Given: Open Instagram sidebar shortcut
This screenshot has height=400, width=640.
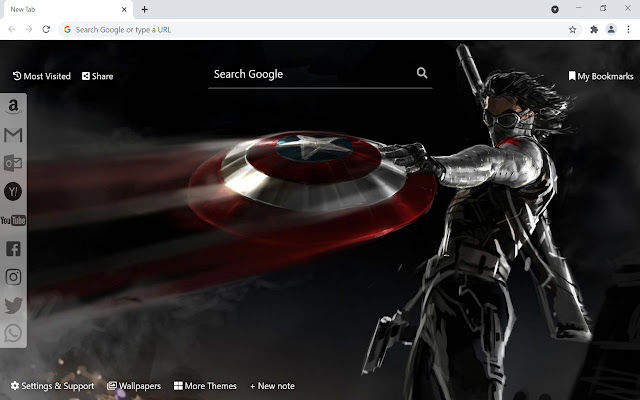Looking at the screenshot, I should pyautogui.click(x=13, y=277).
